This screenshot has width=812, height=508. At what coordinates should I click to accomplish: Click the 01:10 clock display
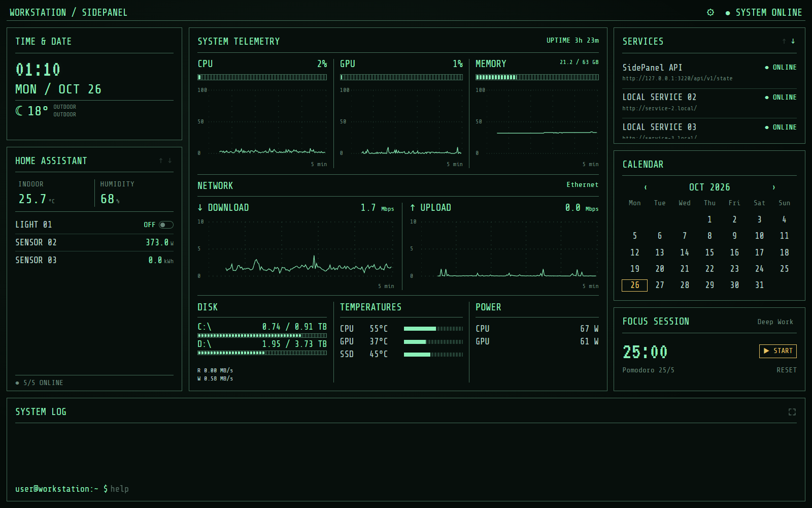coord(38,70)
